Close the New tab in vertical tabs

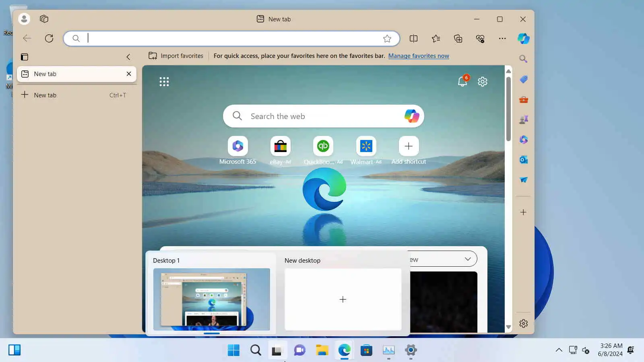129,74
